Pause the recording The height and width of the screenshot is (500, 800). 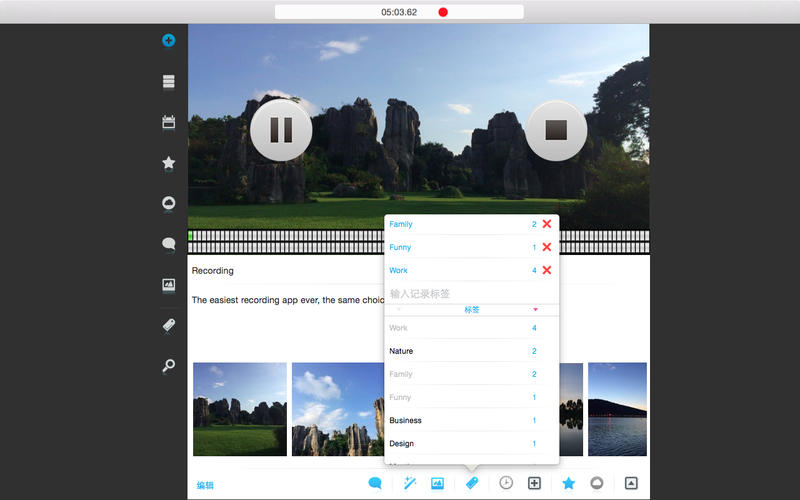pos(281,130)
